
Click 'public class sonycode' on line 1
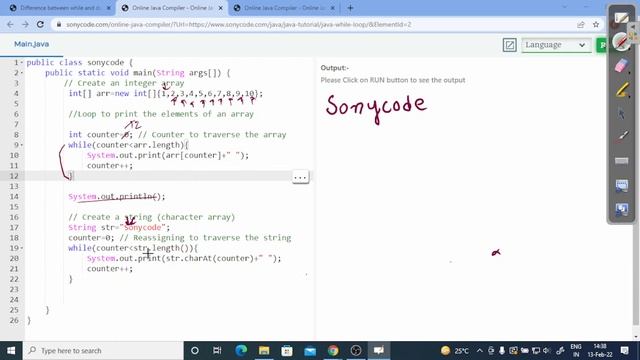coord(75,62)
